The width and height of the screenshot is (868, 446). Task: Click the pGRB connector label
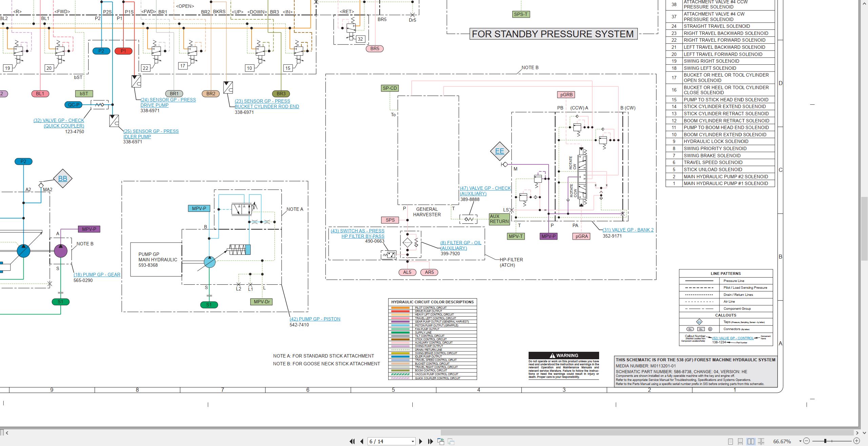(x=566, y=95)
